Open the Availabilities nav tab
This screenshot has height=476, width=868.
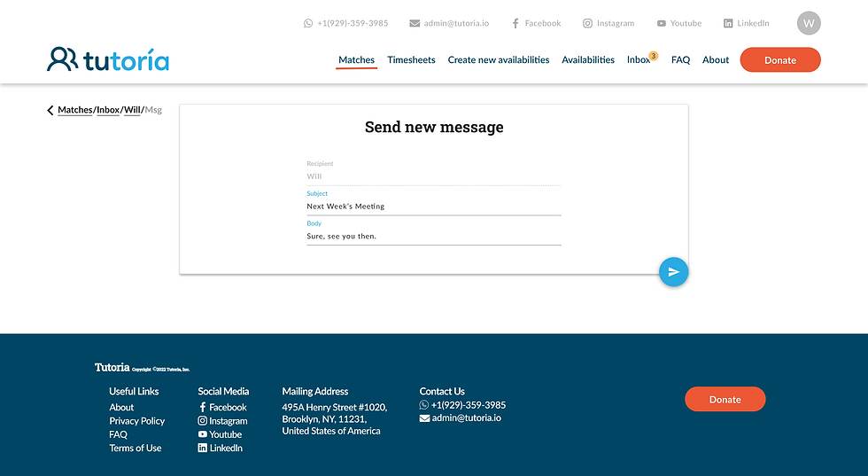tap(588, 60)
